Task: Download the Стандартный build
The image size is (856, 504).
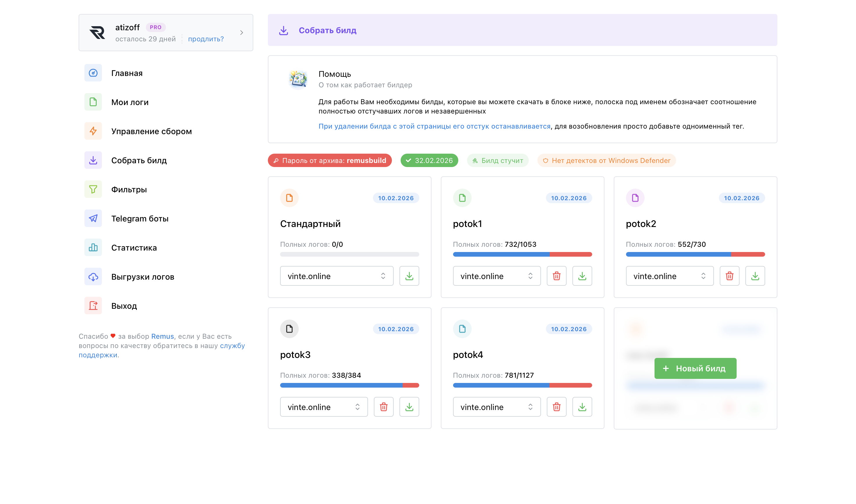Action: (x=409, y=276)
